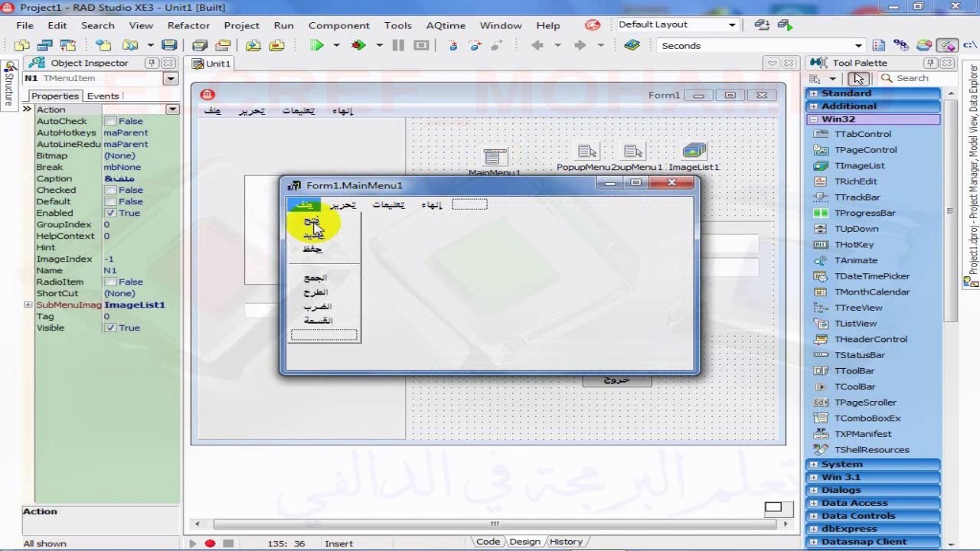Collapse the Win32 palette category

click(813, 119)
